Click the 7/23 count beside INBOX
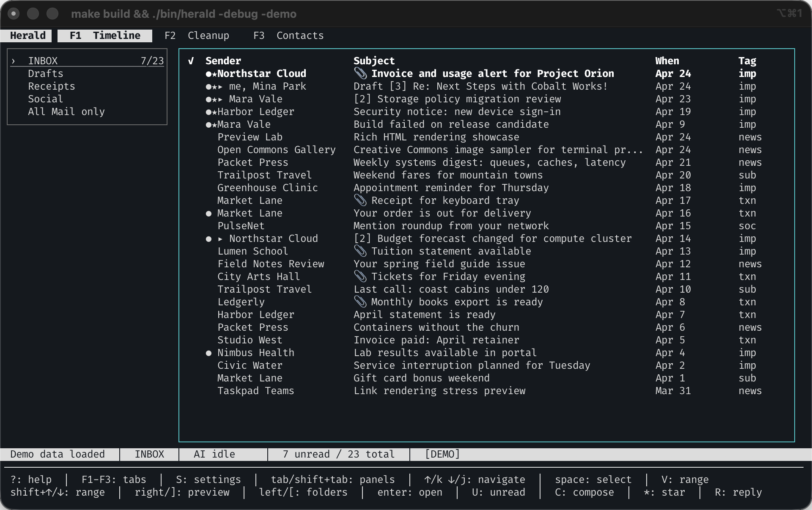 (152, 61)
